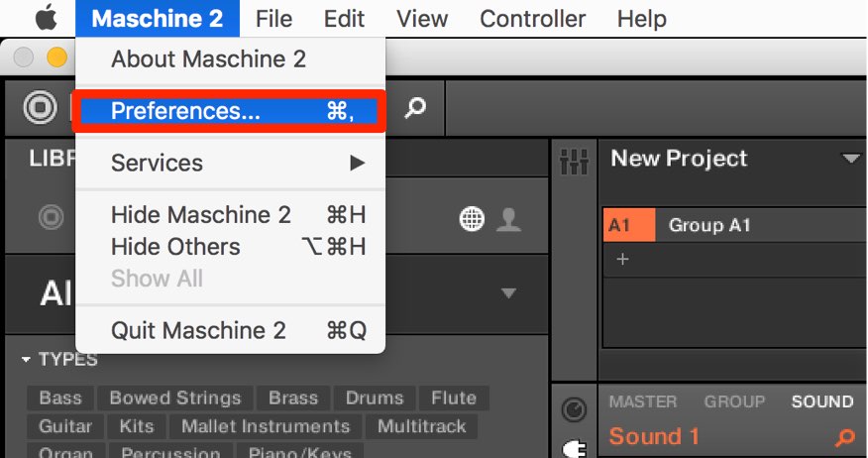The height and width of the screenshot is (458, 868).
Task: Filter by Drums type tag
Action: coord(375,398)
